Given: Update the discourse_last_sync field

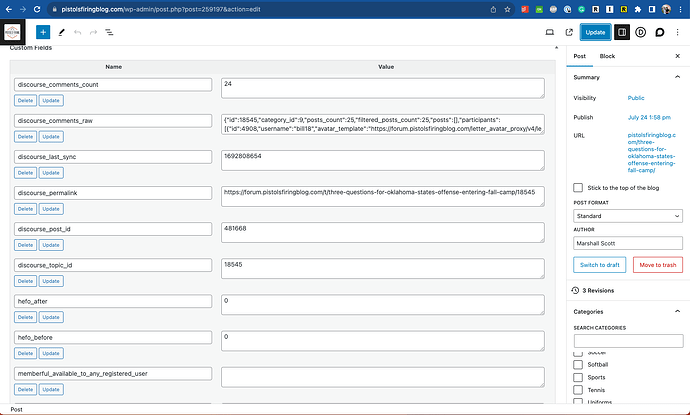Looking at the screenshot, I should pos(51,173).
